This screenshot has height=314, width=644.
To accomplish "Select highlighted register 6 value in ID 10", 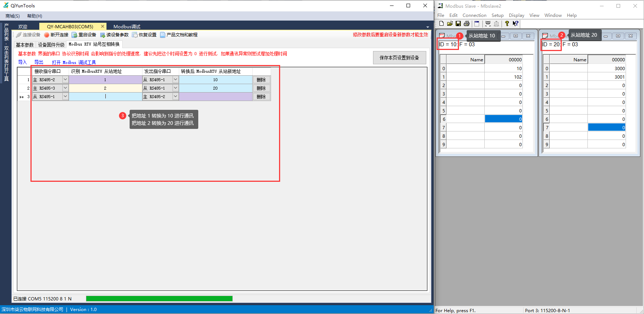I will pyautogui.click(x=503, y=119).
